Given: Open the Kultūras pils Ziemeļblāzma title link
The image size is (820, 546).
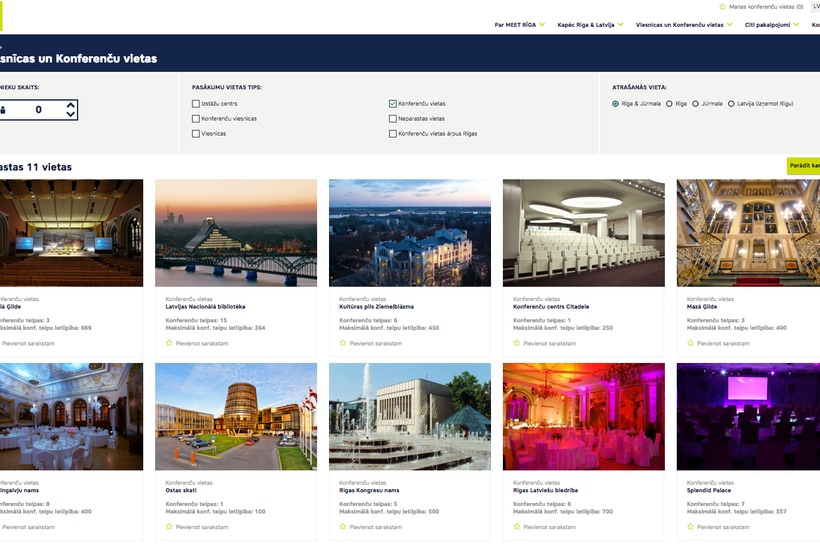Looking at the screenshot, I should coord(377,306).
